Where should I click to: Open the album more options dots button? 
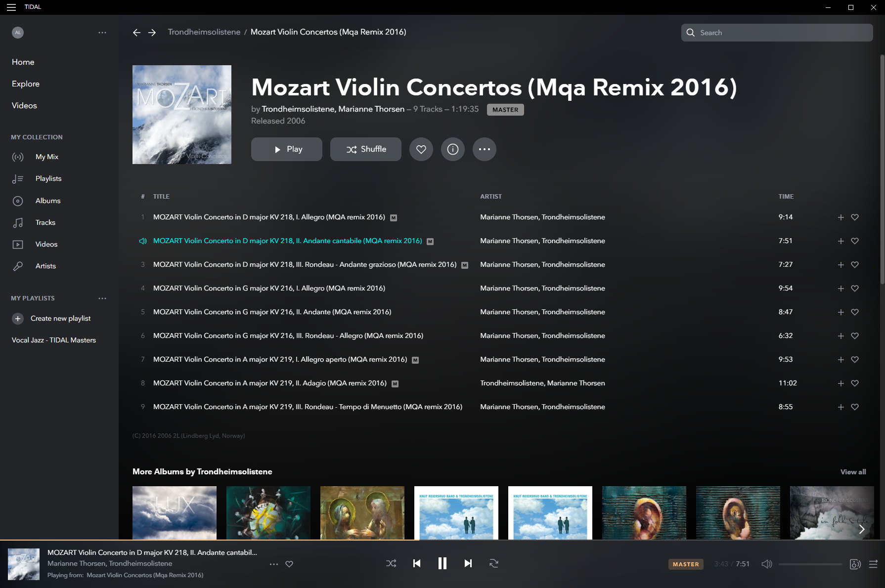[485, 149]
